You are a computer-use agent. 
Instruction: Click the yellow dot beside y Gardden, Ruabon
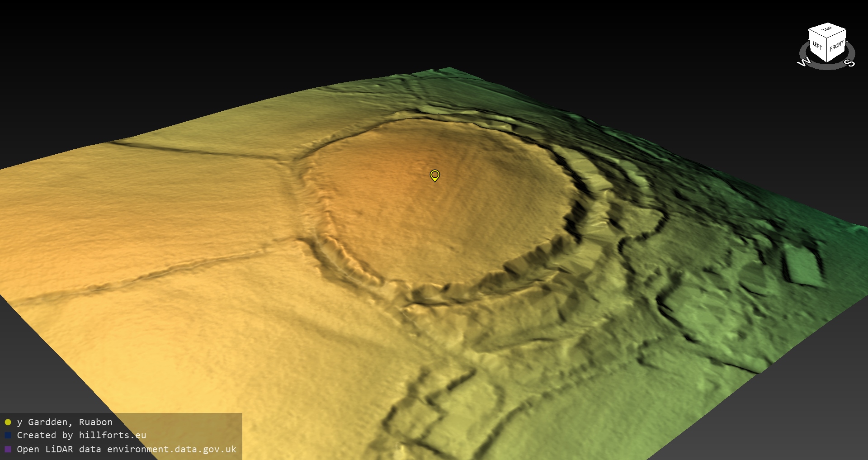[8, 422]
